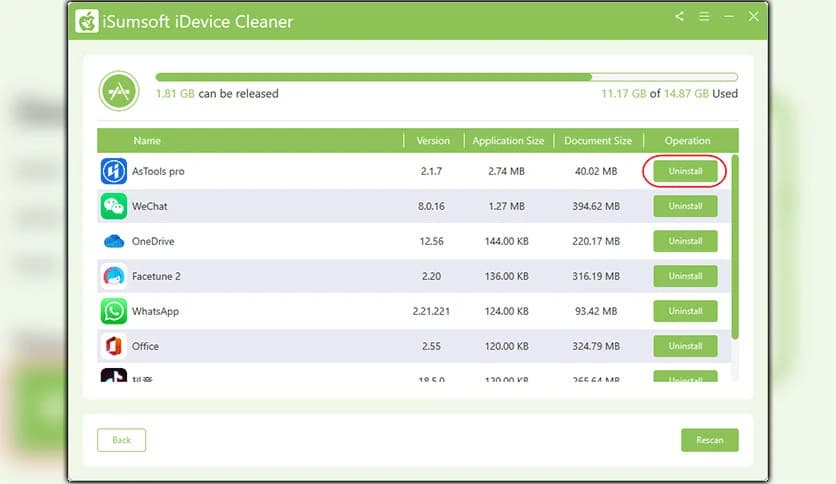This screenshot has height=484, width=836.
Task: Open the share icon in title bar
Action: (679, 17)
